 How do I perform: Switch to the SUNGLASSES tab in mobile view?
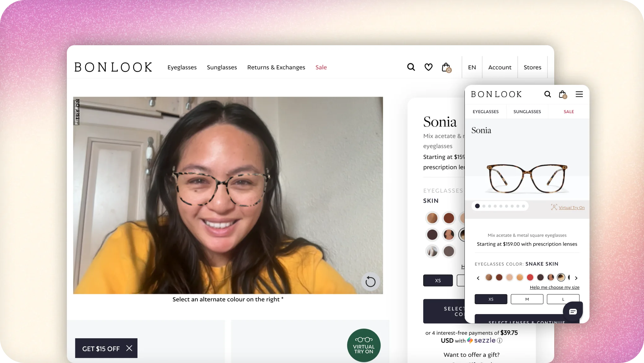(527, 112)
